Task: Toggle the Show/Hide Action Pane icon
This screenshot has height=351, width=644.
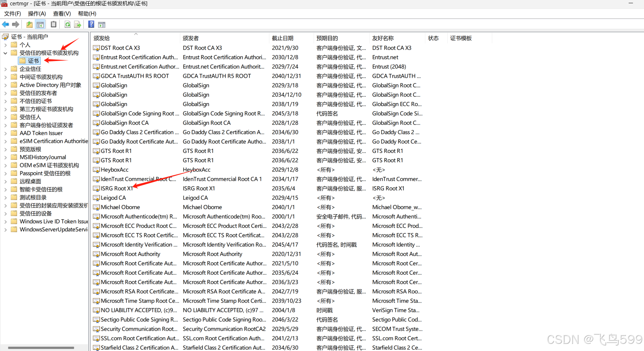Action: click(102, 25)
